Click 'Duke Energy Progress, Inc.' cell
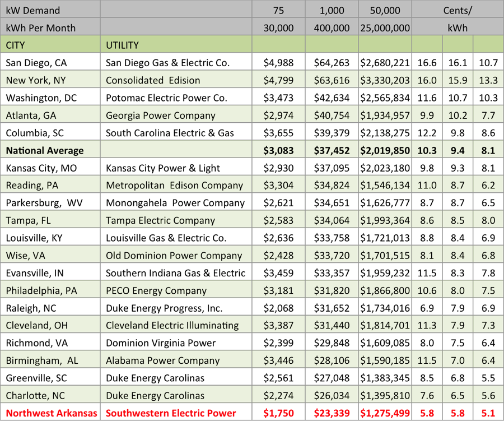The height and width of the screenshot is (421, 504). point(176,308)
